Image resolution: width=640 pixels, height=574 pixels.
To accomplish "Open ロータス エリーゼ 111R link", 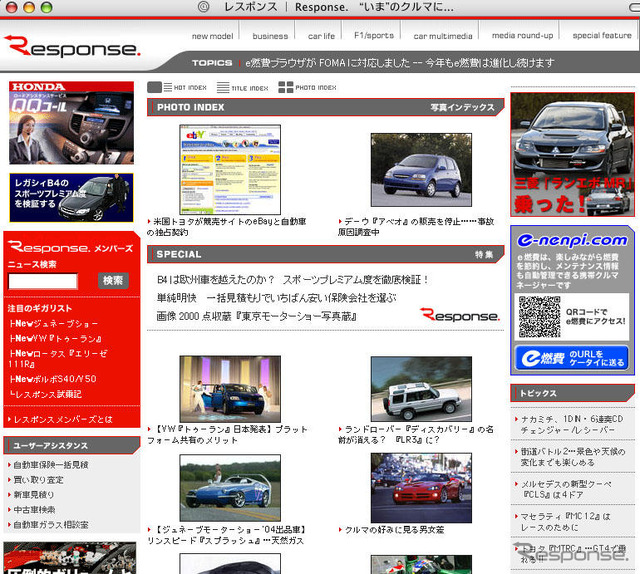I will (x=58, y=358).
